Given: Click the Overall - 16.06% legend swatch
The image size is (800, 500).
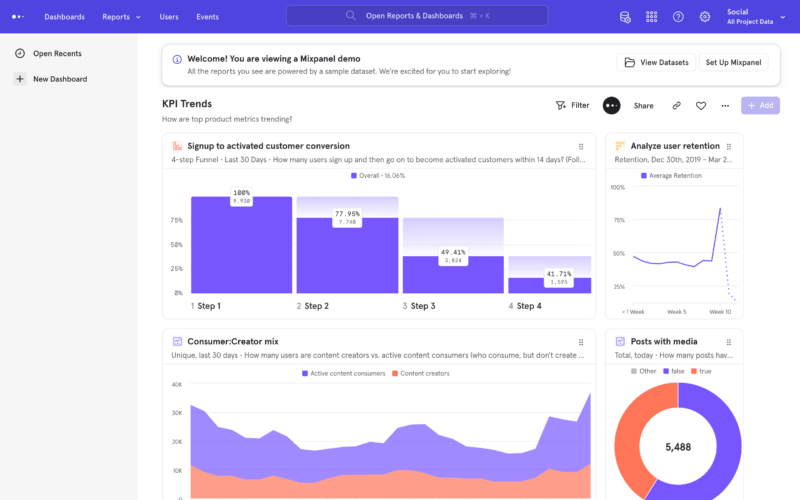Looking at the screenshot, I should click(x=354, y=176).
